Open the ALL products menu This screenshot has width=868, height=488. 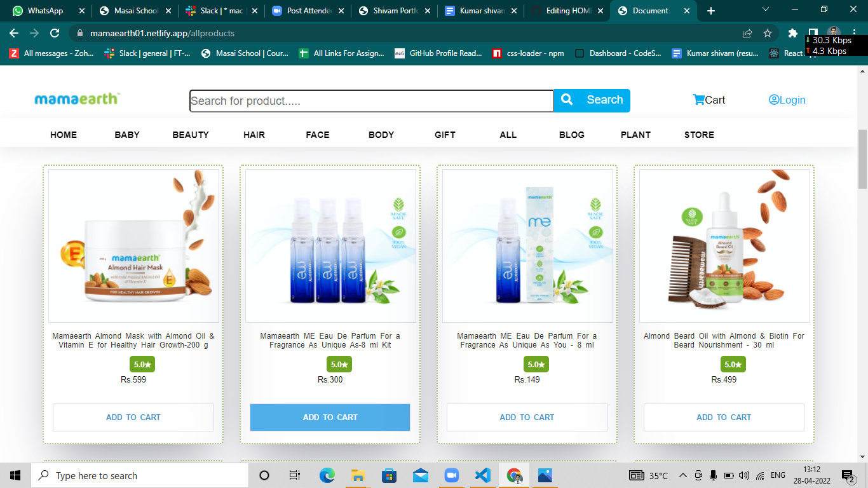pyautogui.click(x=508, y=135)
